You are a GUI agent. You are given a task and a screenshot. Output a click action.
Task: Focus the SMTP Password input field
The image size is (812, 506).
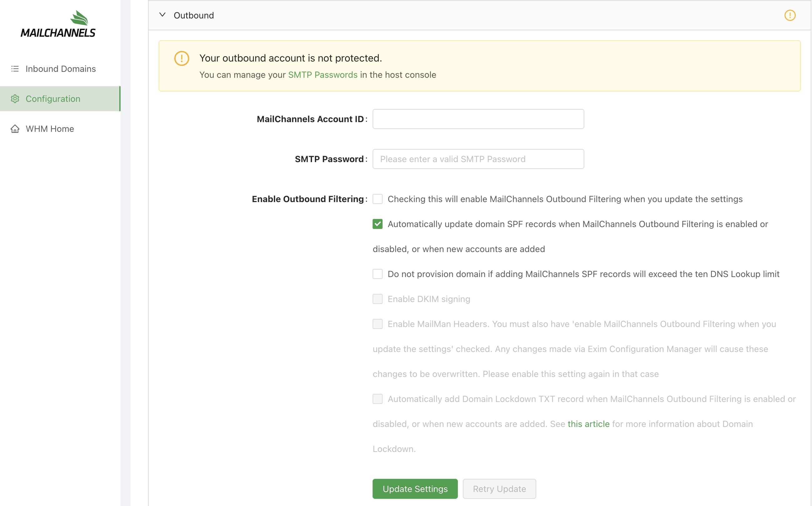click(478, 159)
